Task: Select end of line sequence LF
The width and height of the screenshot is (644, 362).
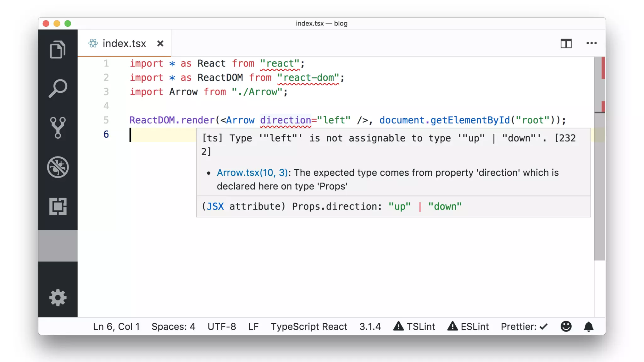Action: (253, 327)
